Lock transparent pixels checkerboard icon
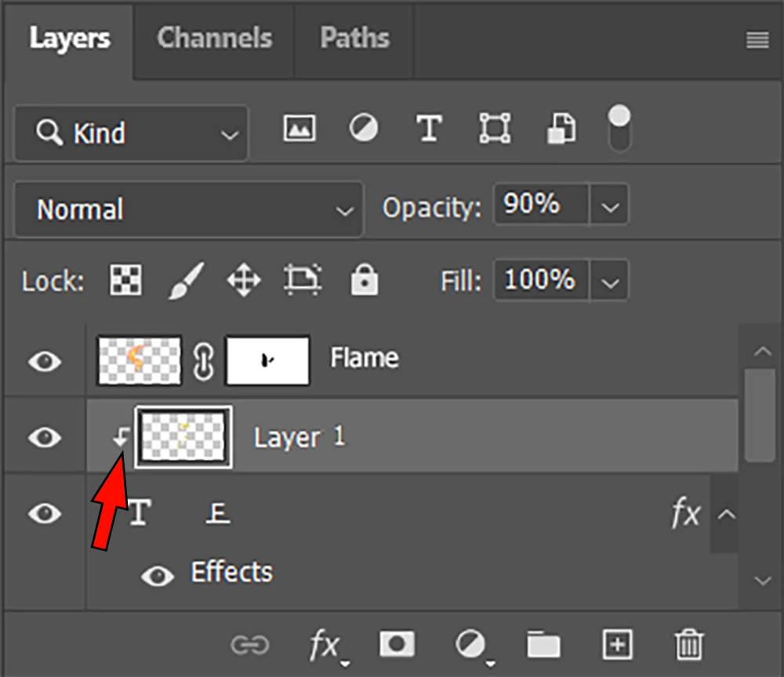The width and height of the screenshot is (784, 677). coord(124,280)
